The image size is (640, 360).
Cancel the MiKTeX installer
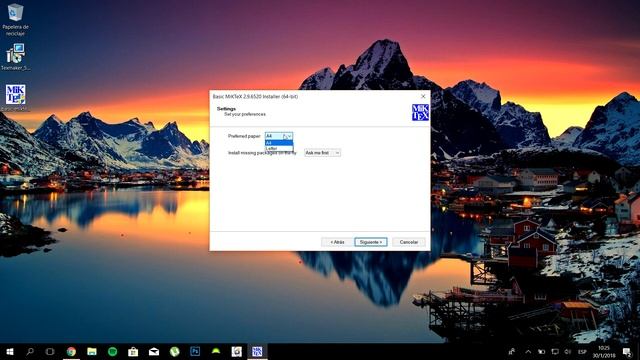pyautogui.click(x=409, y=242)
